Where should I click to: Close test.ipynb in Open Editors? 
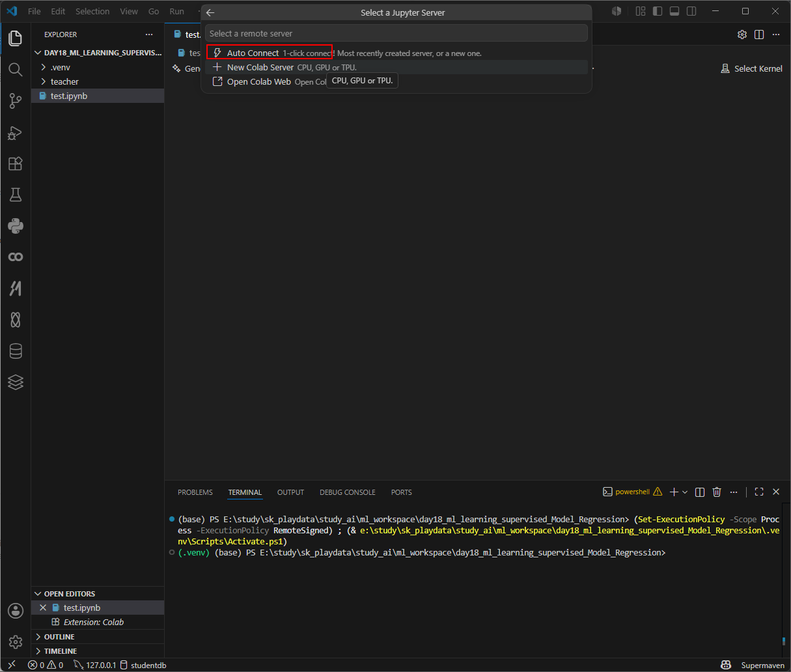[x=43, y=608]
